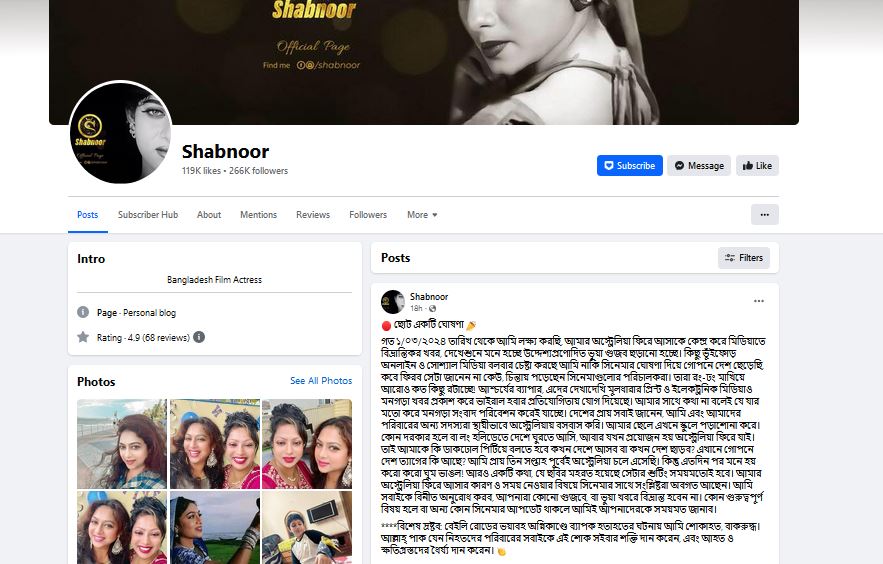Image resolution: width=883 pixels, height=564 pixels.
Task: Click the Page info circle icon in Intro
Action: [x=83, y=312]
